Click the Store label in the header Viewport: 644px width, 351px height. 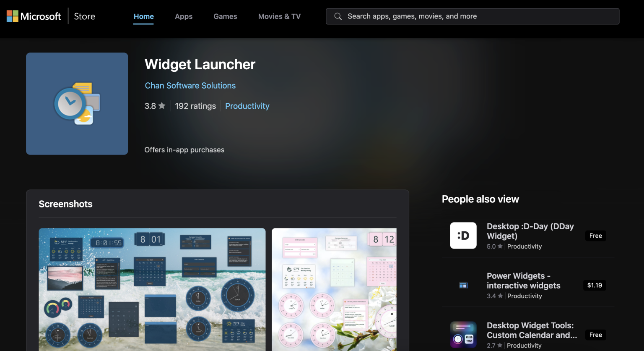click(x=85, y=16)
